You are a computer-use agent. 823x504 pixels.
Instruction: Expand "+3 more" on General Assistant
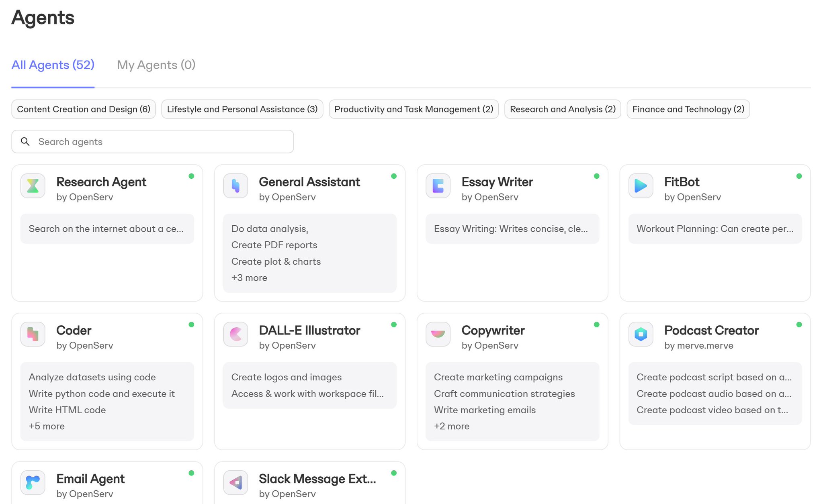coord(249,278)
